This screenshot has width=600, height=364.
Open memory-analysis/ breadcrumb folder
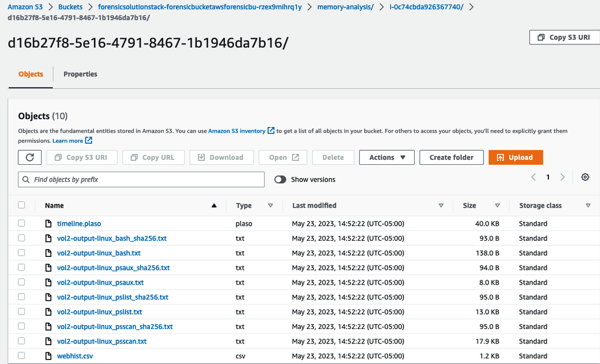(346, 7)
